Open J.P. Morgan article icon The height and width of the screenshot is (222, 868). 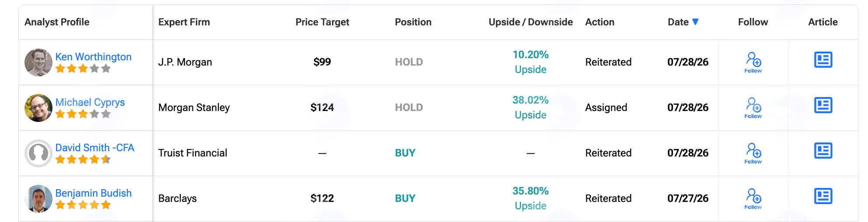pyautogui.click(x=823, y=60)
